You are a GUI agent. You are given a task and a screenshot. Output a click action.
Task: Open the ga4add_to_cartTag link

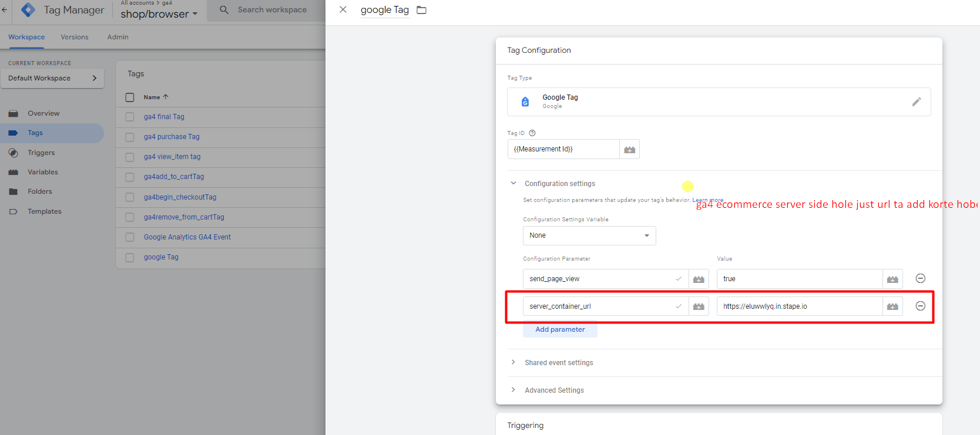[x=174, y=177]
